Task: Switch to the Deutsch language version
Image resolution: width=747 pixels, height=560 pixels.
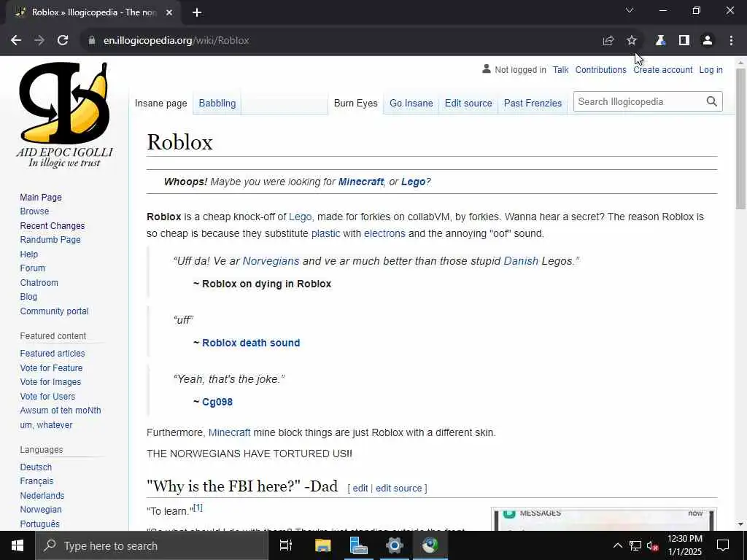Action: (36, 467)
